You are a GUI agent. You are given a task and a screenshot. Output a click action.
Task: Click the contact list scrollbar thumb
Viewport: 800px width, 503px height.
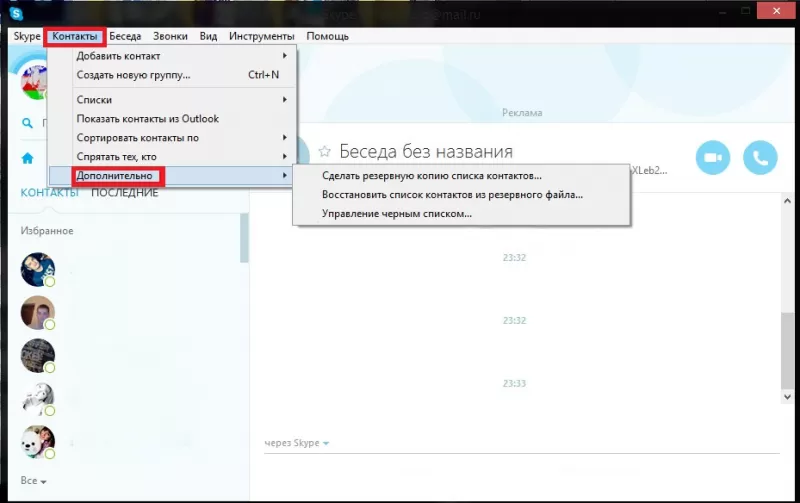pyautogui.click(x=244, y=238)
